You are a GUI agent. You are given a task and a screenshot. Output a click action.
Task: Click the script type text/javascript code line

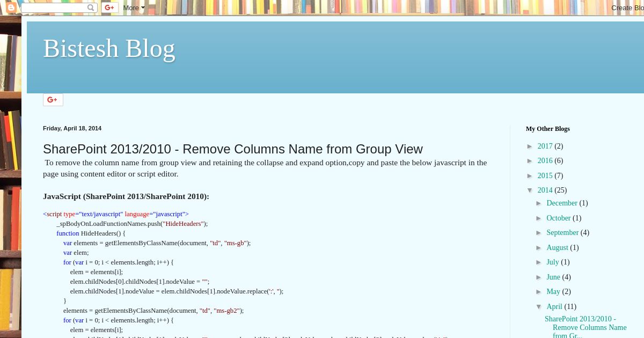(116, 214)
